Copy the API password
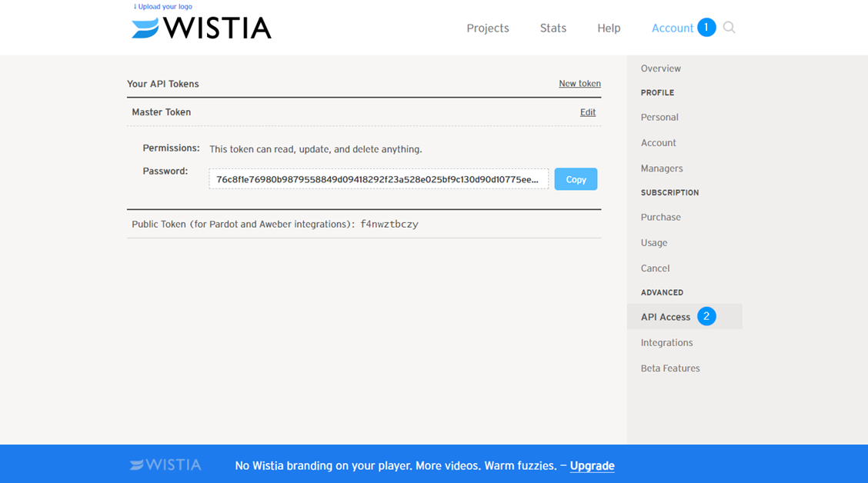The height and width of the screenshot is (483, 868). (576, 179)
